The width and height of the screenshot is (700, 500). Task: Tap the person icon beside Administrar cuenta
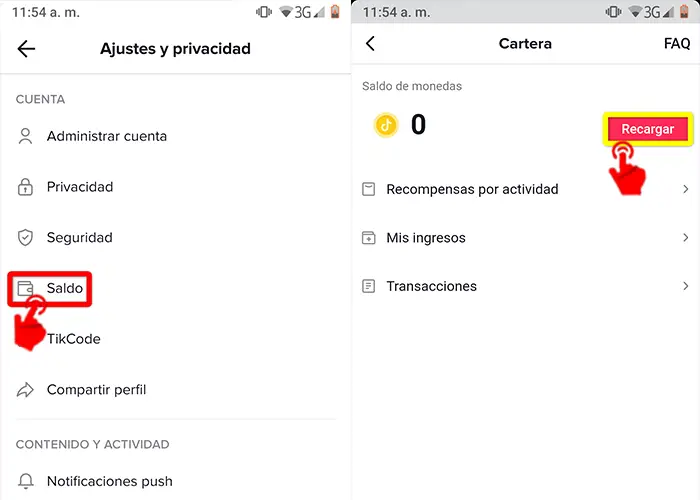[26, 136]
